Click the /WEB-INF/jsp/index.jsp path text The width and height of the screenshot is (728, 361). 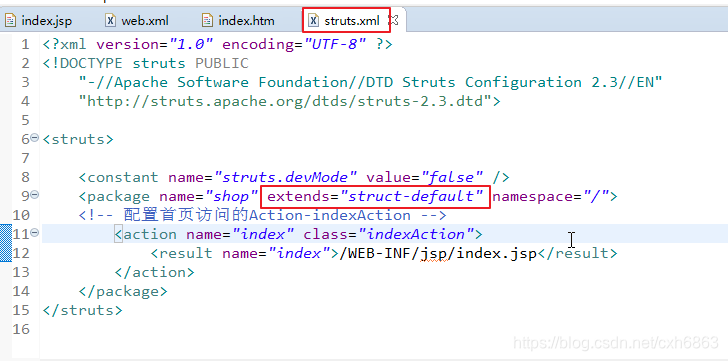(438, 253)
